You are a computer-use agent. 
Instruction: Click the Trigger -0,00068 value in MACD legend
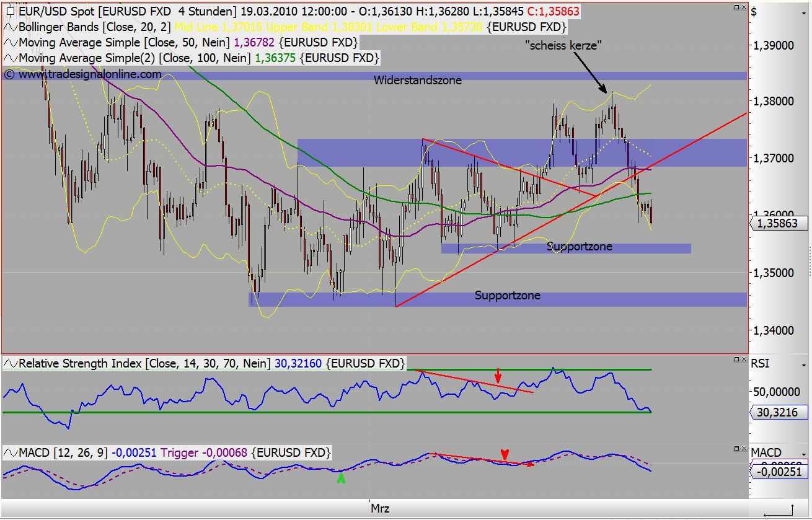205,452
